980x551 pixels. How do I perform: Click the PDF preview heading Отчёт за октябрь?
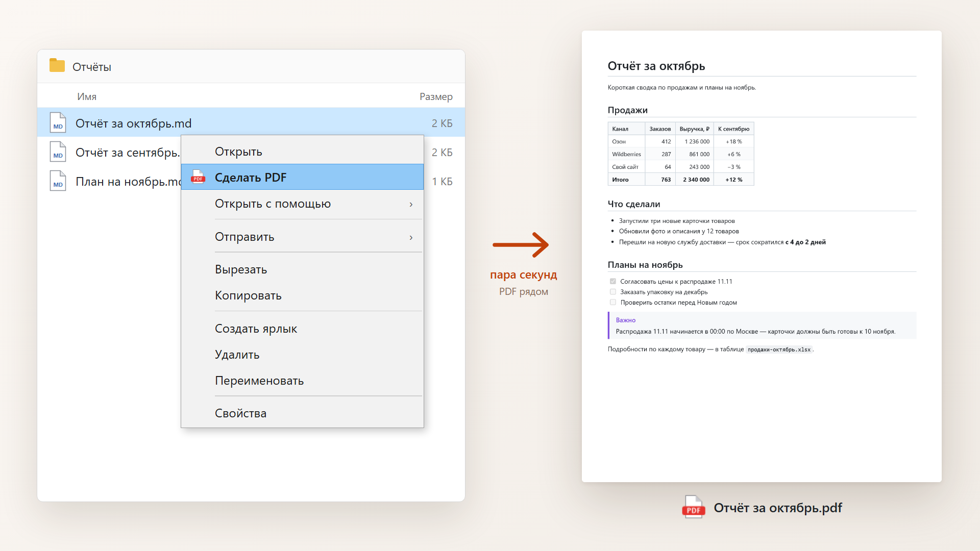656,66
